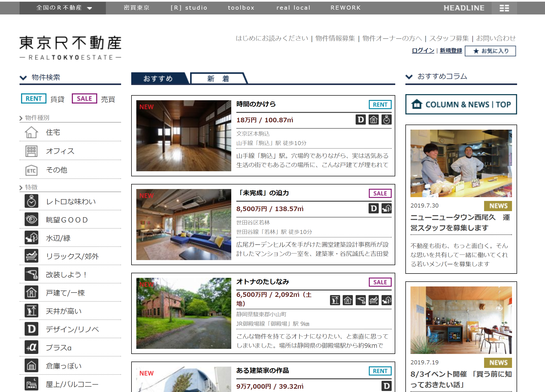Screen dimensions: 545x392
Task: Click the drill icon on オトナのたしなみ listing
Action: coord(361,300)
